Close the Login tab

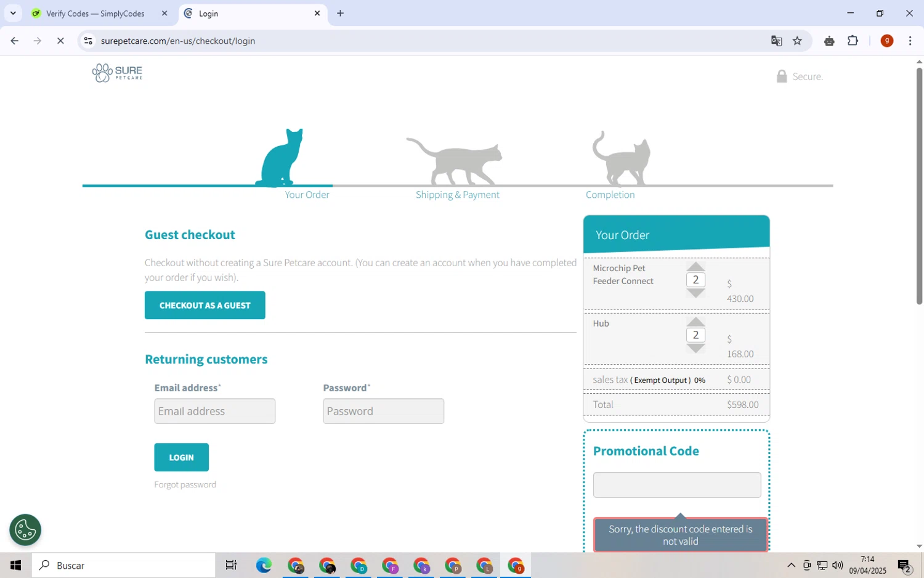(x=317, y=13)
